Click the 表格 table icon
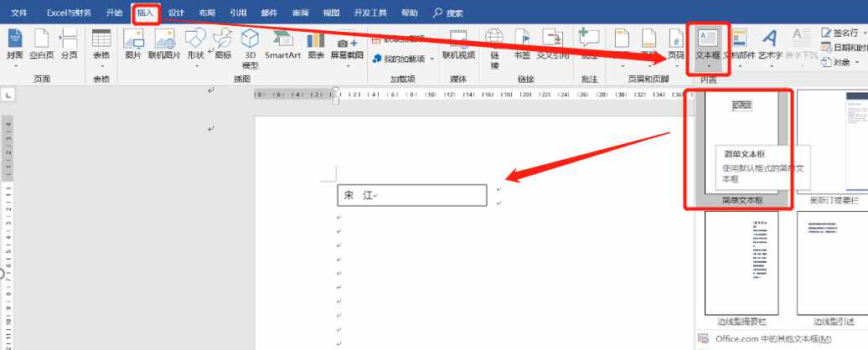The height and width of the screenshot is (350, 868). [x=101, y=39]
